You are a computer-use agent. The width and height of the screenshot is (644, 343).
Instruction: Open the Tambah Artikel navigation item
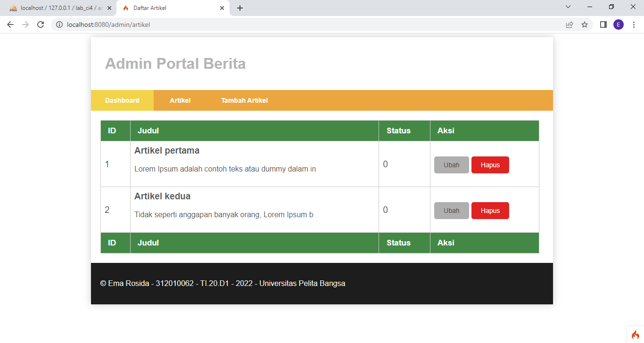point(244,100)
